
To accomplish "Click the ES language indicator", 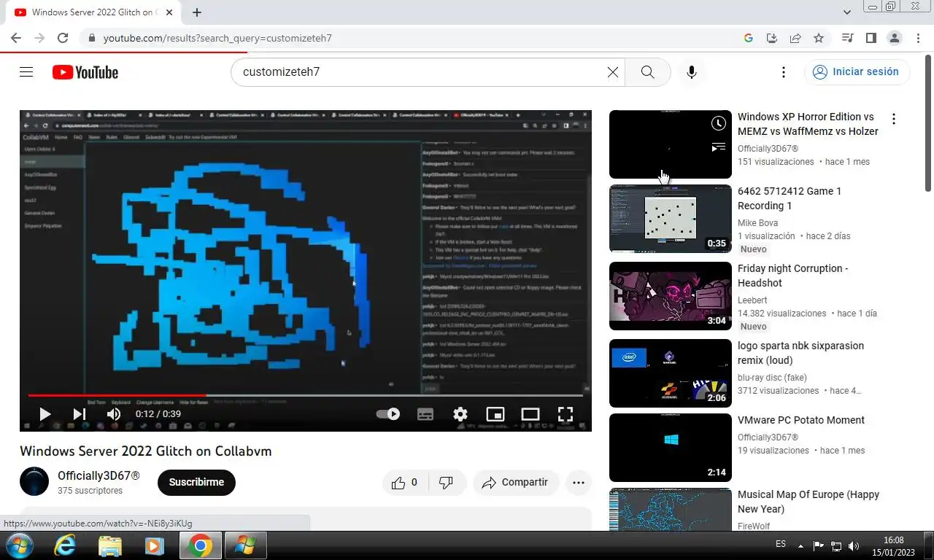I will (x=781, y=545).
